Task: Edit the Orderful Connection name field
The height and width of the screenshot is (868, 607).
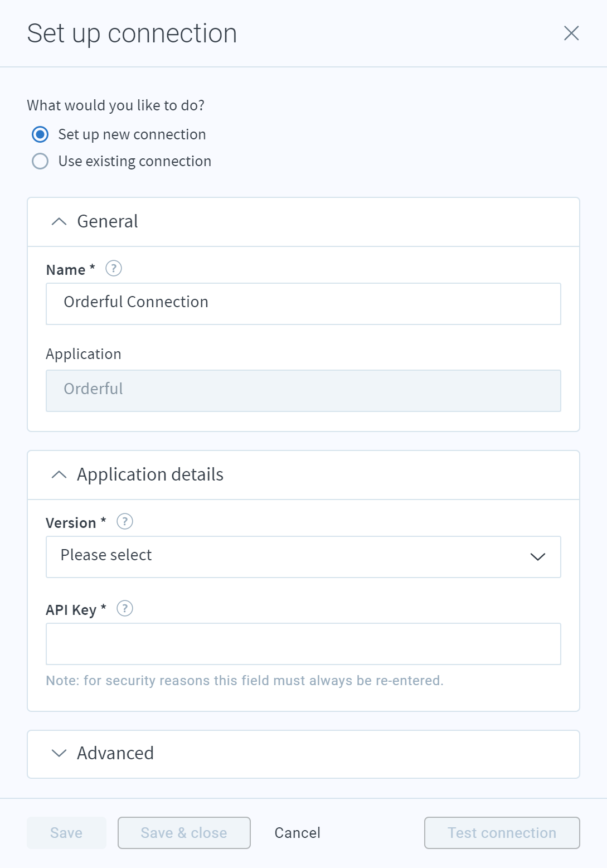Action: [303, 304]
